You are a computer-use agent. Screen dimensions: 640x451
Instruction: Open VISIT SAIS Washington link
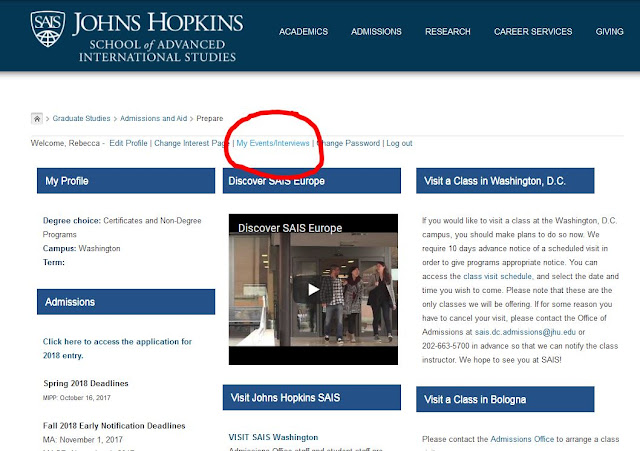coord(273,437)
